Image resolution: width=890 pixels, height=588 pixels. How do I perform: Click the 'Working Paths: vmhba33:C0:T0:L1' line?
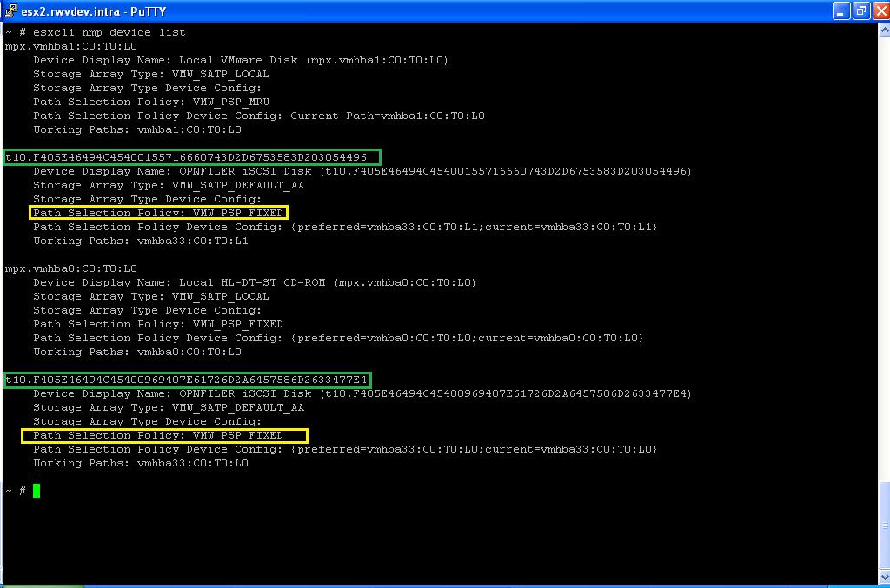[x=141, y=241]
